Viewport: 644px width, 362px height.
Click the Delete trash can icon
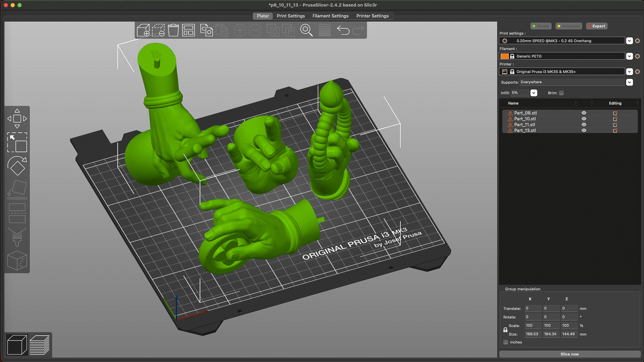[173, 30]
